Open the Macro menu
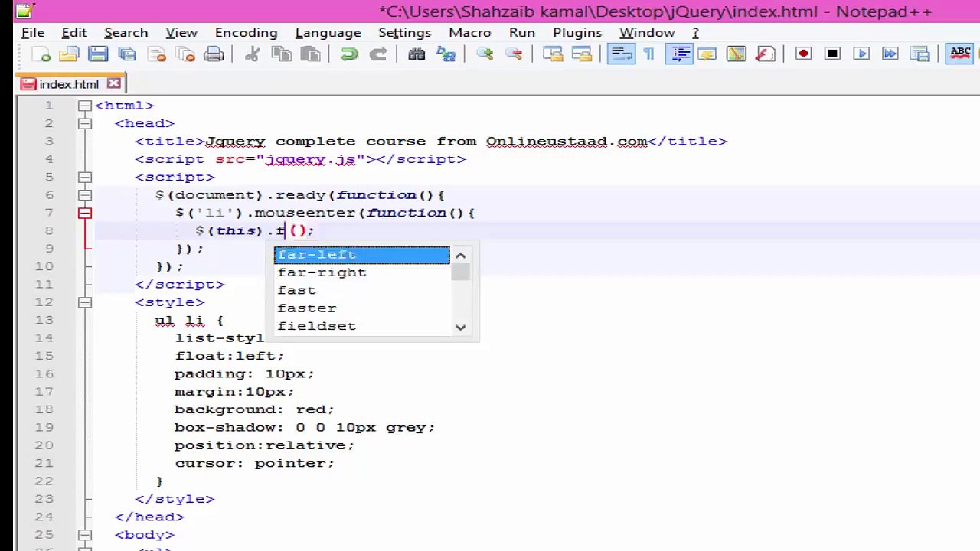This screenshot has height=551, width=980. pos(470,32)
